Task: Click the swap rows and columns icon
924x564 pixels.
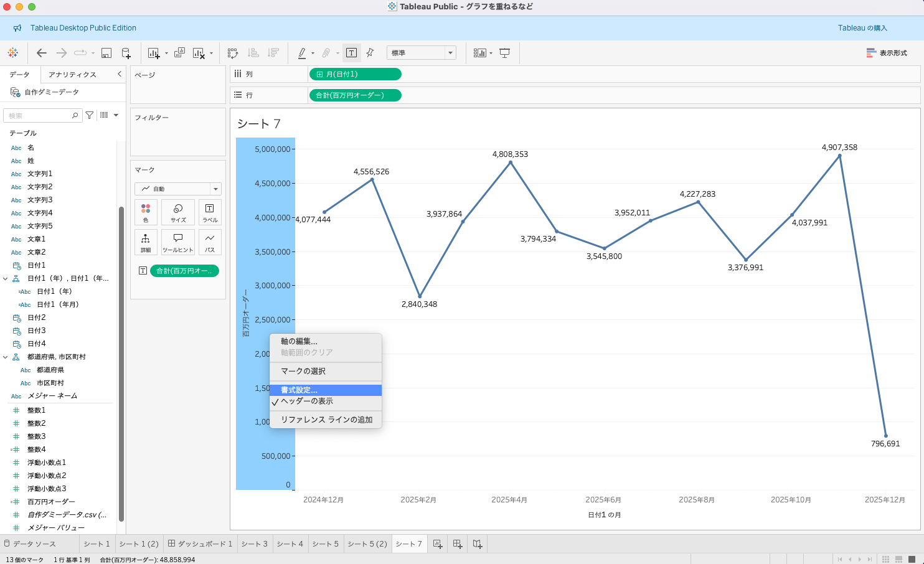Action: pos(233,53)
